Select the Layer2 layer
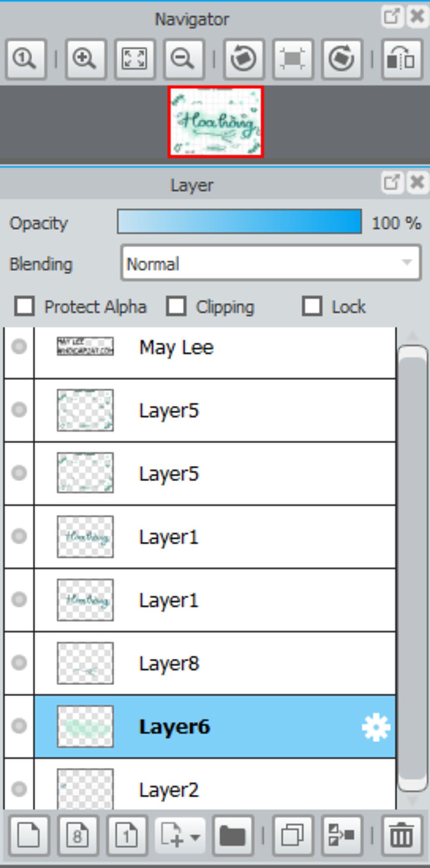The width and height of the screenshot is (430, 868). point(214,789)
